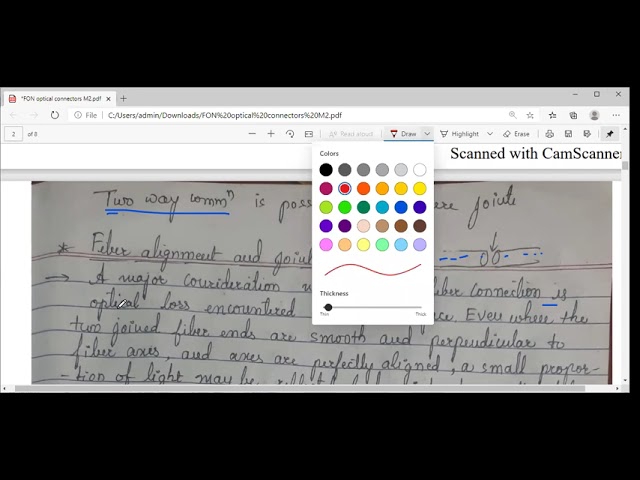Open the Favorites list icon
640x480 pixels.
pyautogui.click(x=552, y=116)
